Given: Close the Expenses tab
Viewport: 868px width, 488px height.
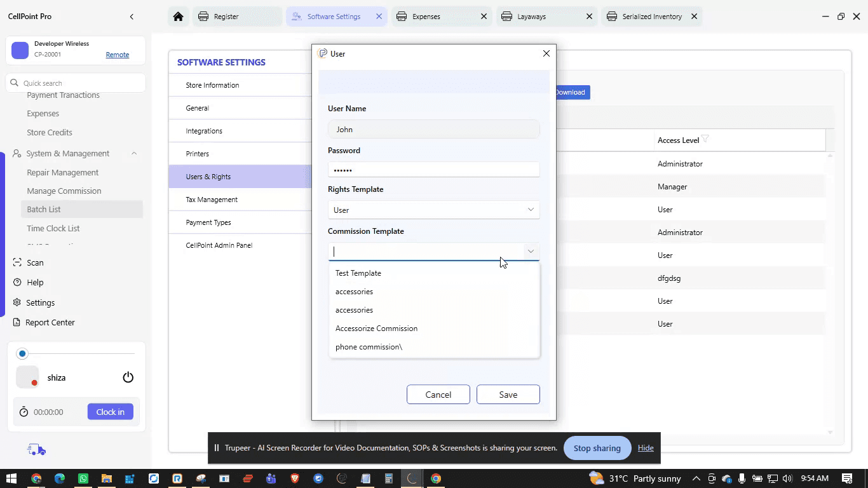Looking at the screenshot, I should [484, 17].
